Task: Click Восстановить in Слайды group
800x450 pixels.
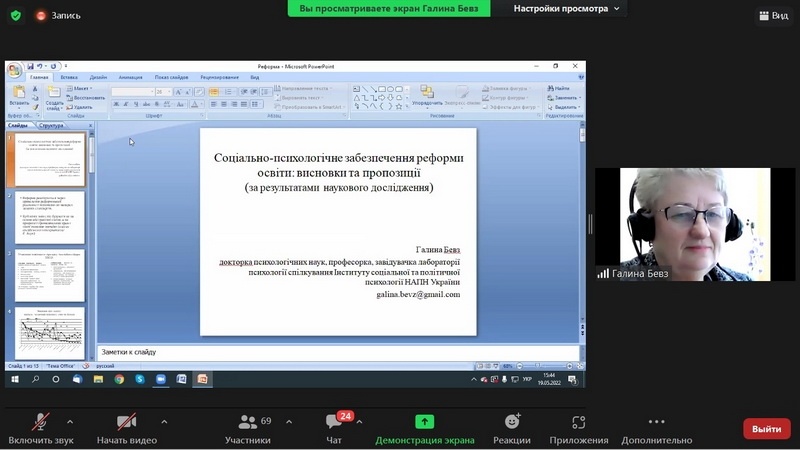Action: [x=86, y=97]
